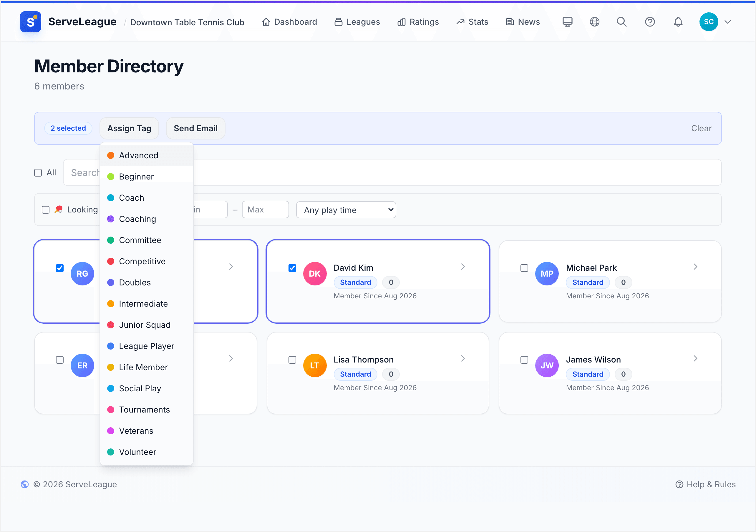Viewport: 756px width, 532px height.
Task: Open Michael Park's card chevron
Action: tap(695, 267)
